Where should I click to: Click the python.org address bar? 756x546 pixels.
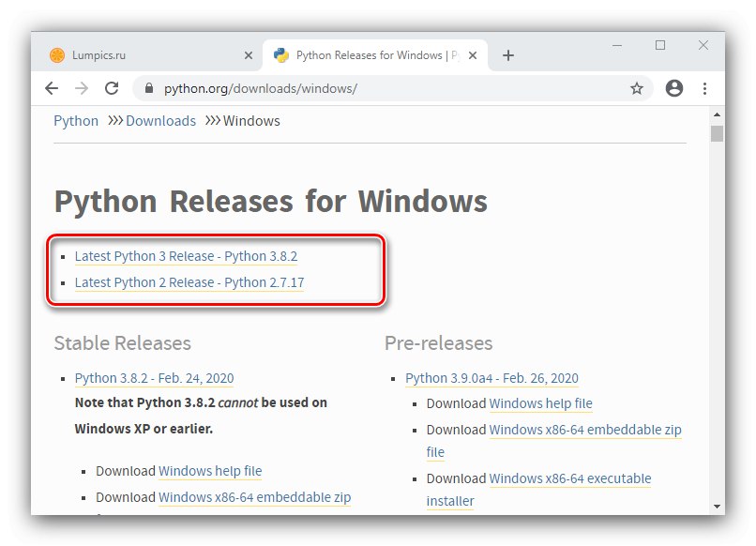tap(393, 88)
